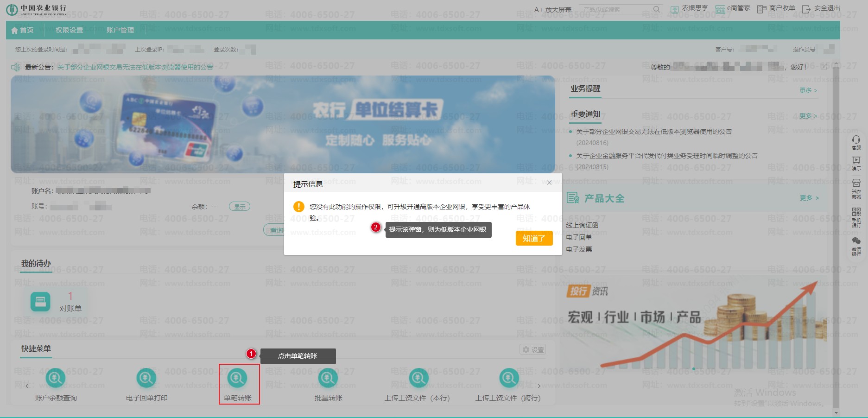Image resolution: width=868 pixels, height=418 pixels.
Task: Click the 对账单 pending item icon
Action: coord(40,302)
